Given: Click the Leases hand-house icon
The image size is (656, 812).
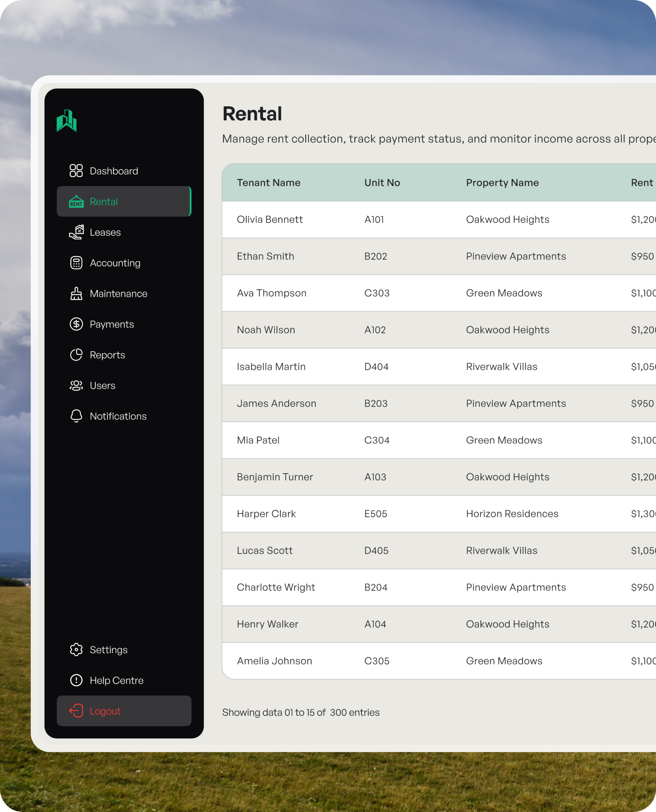Looking at the screenshot, I should pyautogui.click(x=76, y=232).
